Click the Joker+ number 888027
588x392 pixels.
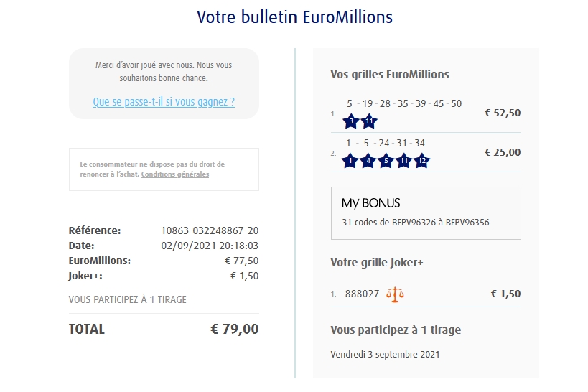point(363,294)
